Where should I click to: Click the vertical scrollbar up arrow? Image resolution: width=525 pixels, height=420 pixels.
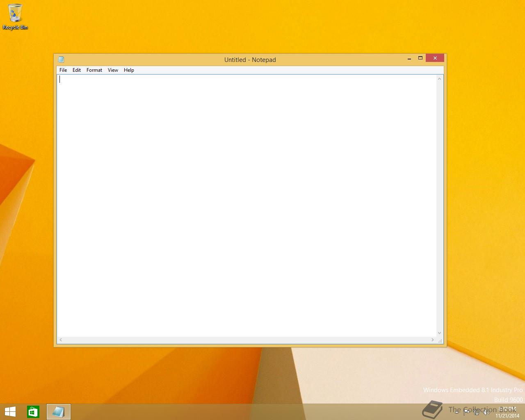[440, 79]
